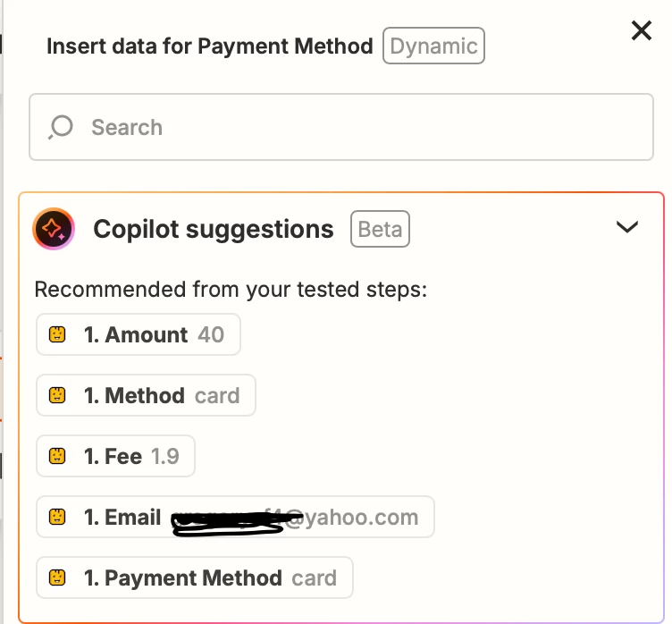Click the app icon beside Amount
This screenshot has width=672, height=624.
tap(58, 335)
